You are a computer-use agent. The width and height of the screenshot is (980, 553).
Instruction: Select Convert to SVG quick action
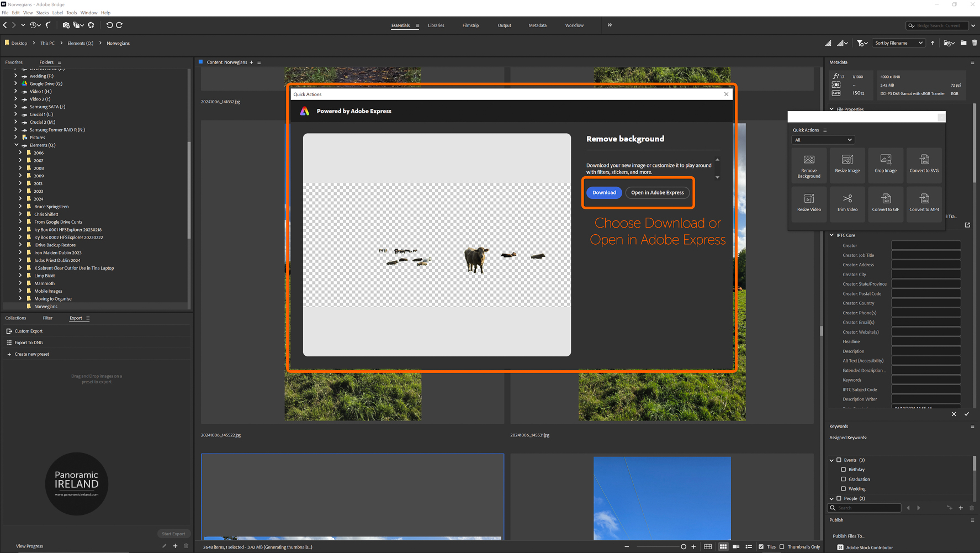pos(924,165)
